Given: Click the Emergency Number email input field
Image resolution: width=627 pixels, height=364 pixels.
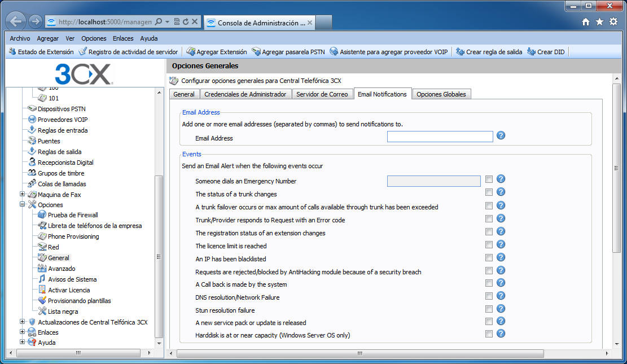Looking at the screenshot, I should pyautogui.click(x=434, y=181).
